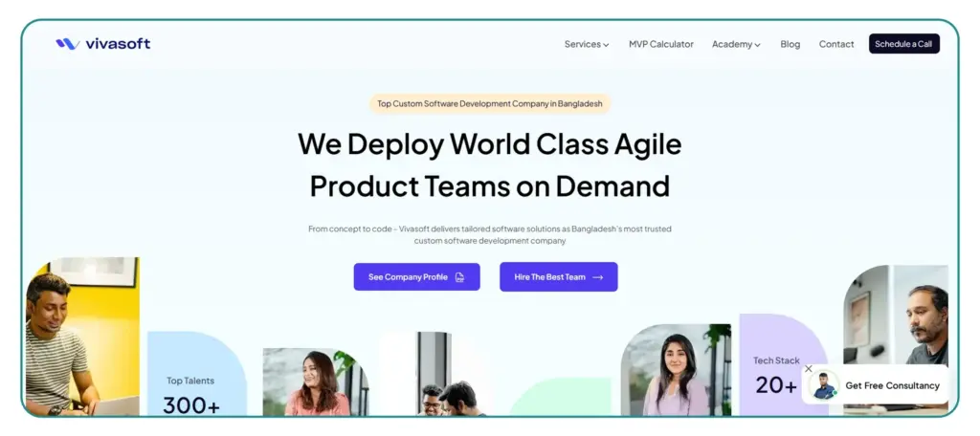Go to the Blog page

pos(790,44)
